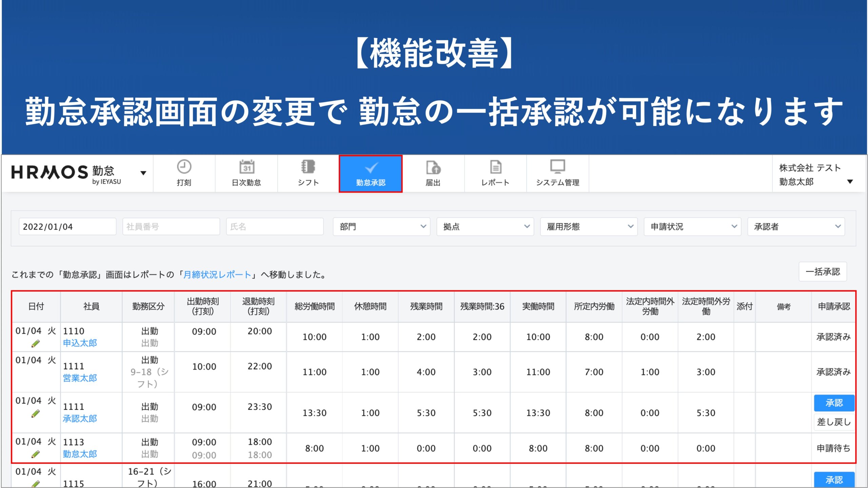Click the 日付 column header

click(x=36, y=306)
